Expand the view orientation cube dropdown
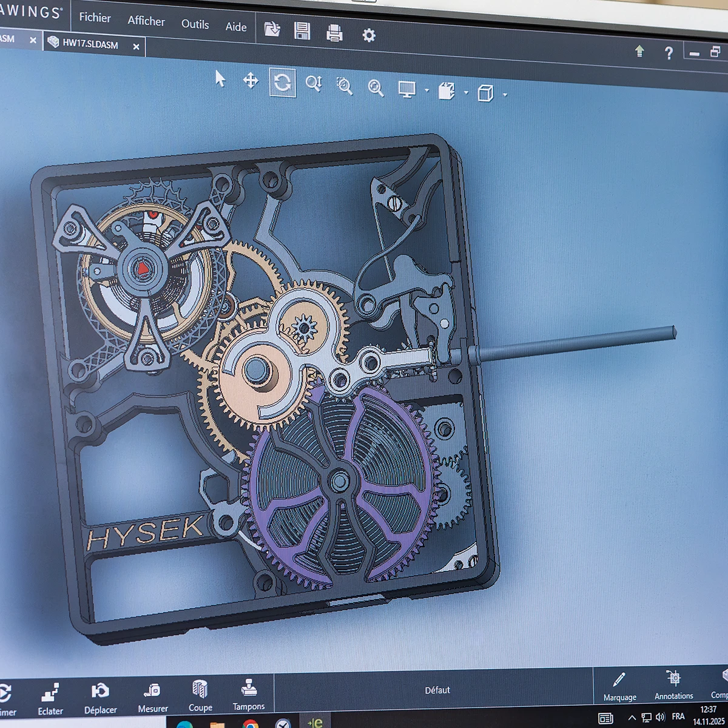The width and height of the screenshot is (728, 728). pyautogui.click(x=505, y=95)
